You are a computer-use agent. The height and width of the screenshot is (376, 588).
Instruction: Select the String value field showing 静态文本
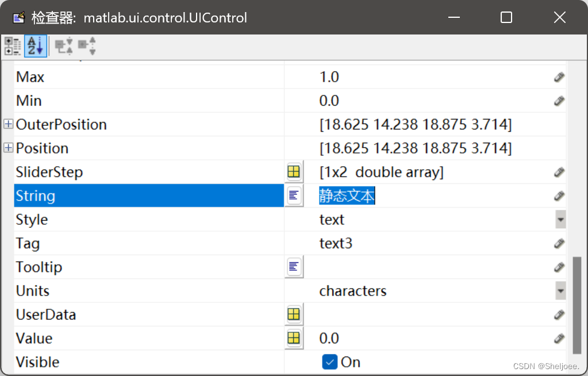pos(347,195)
